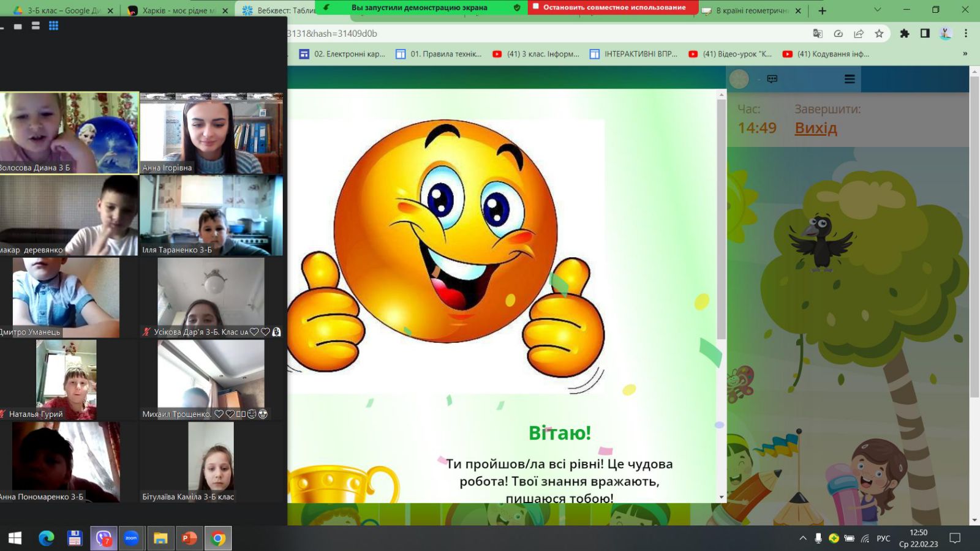Open battery status tray icon
Viewport: 980px width, 551px height.
tap(849, 538)
